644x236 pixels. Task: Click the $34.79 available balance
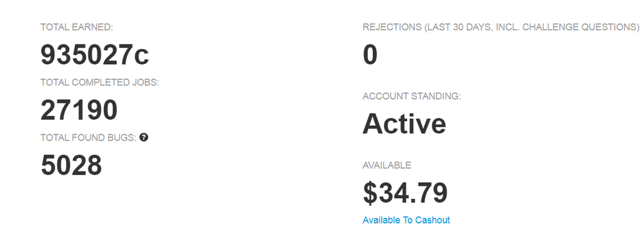(405, 193)
